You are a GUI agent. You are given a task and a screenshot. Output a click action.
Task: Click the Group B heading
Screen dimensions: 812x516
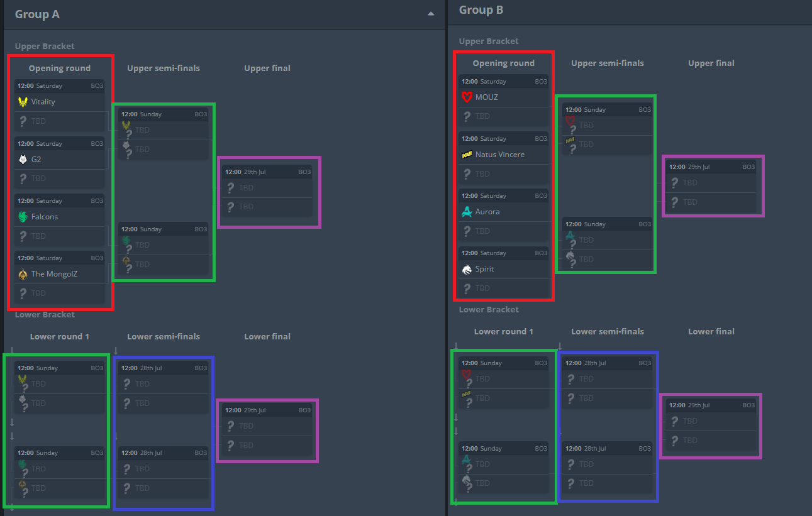[481, 10]
